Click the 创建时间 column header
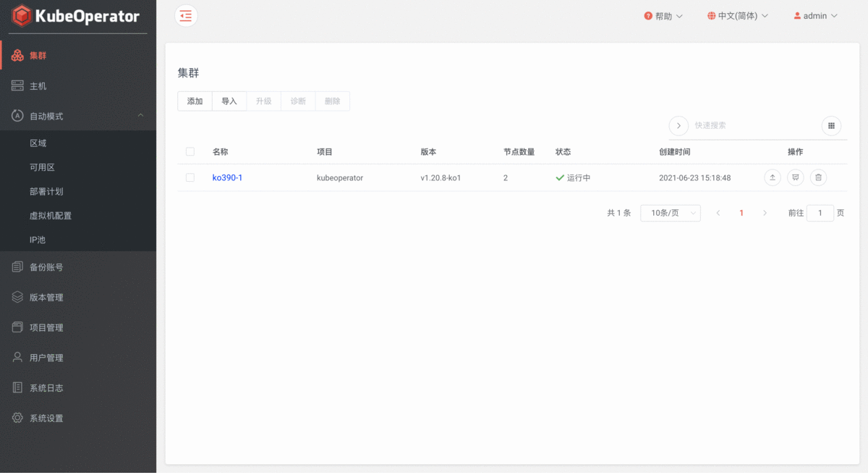 tap(675, 152)
